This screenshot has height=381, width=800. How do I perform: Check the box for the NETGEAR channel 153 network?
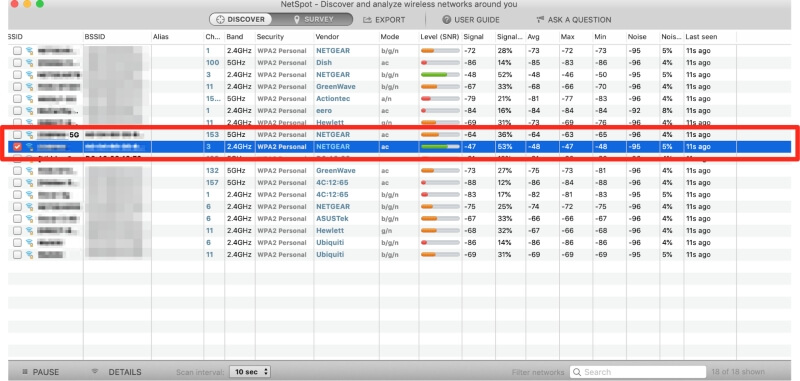coord(17,135)
